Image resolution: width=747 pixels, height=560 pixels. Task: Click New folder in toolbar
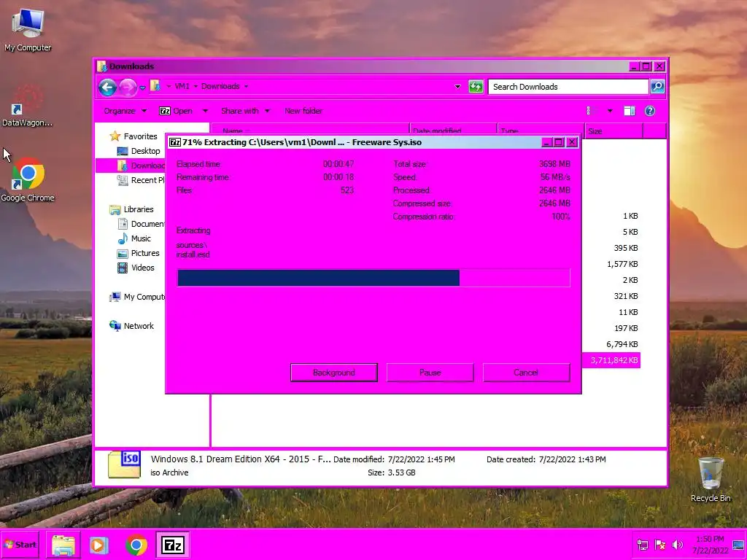(x=303, y=111)
